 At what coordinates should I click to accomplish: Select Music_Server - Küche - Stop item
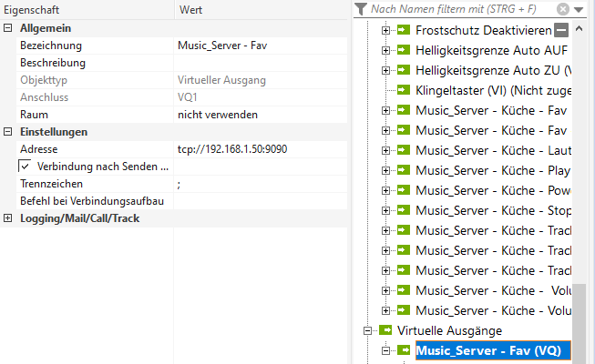[x=492, y=210]
